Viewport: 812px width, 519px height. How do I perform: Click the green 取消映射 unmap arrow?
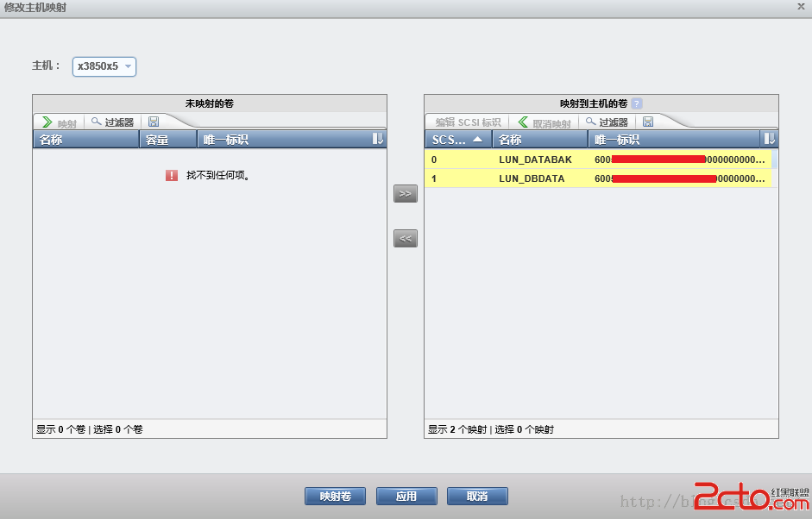pos(523,122)
